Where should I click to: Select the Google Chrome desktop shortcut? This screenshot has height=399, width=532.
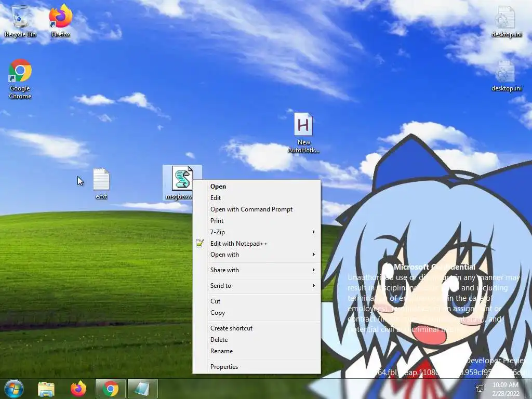pyautogui.click(x=20, y=79)
